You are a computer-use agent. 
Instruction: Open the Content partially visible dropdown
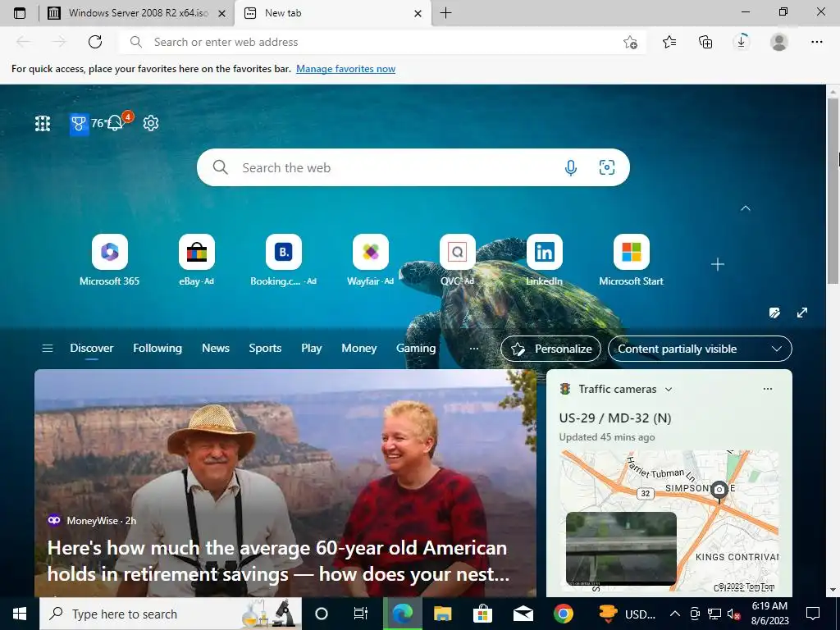700,349
